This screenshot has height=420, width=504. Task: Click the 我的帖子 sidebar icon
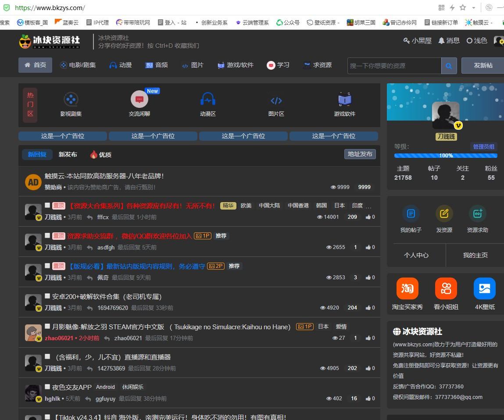(411, 214)
